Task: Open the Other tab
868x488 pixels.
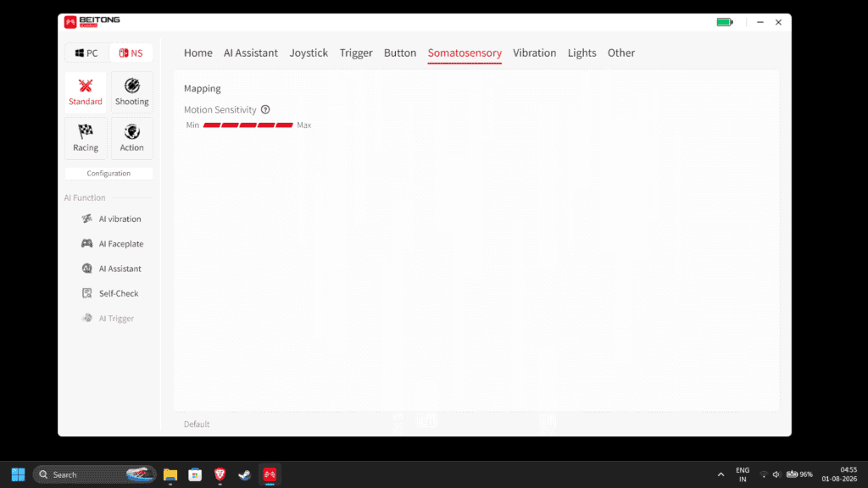Action: click(x=621, y=53)
